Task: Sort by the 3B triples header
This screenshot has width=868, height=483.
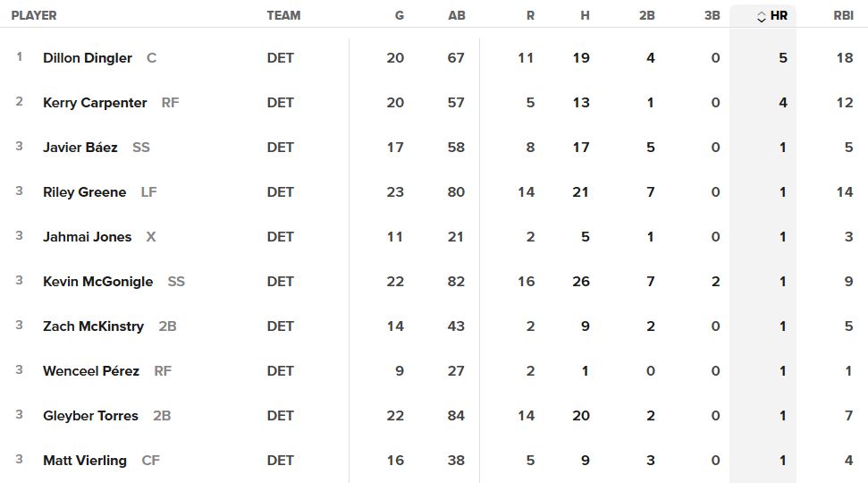Action: (x=712, y=15)
